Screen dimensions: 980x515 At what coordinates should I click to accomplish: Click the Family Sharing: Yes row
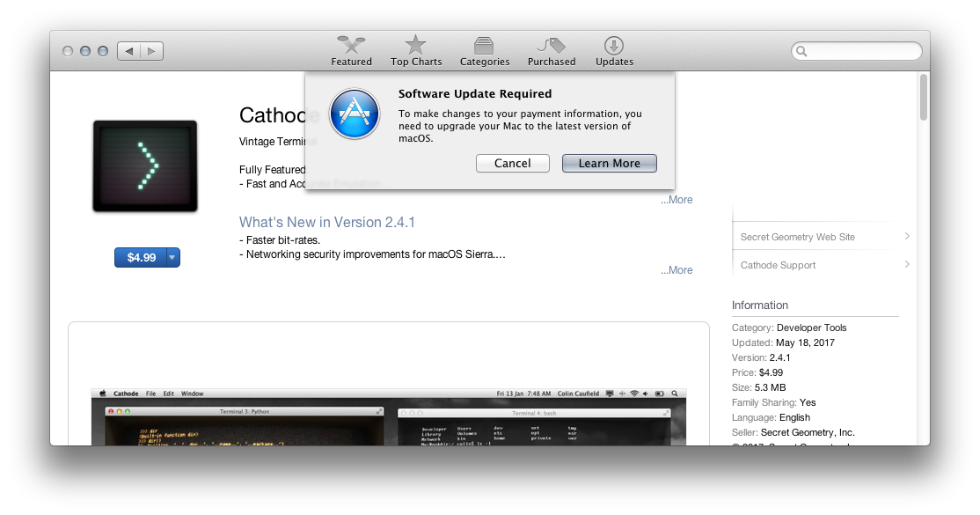pyautogui.click(x=774, y=403)
